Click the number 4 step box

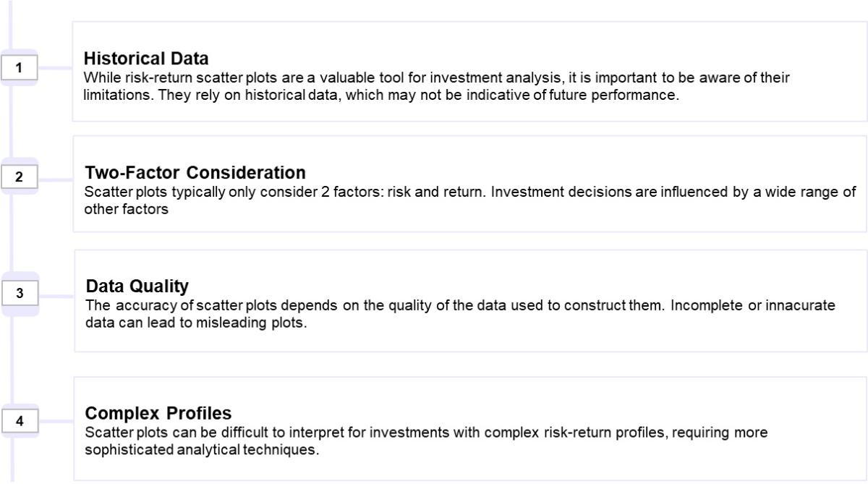[20, 422]
